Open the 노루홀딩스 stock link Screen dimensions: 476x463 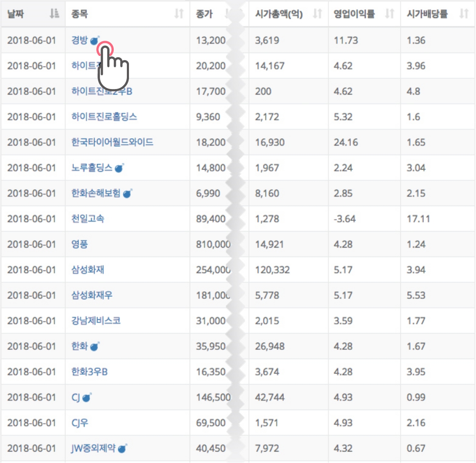tap(92, 168)
